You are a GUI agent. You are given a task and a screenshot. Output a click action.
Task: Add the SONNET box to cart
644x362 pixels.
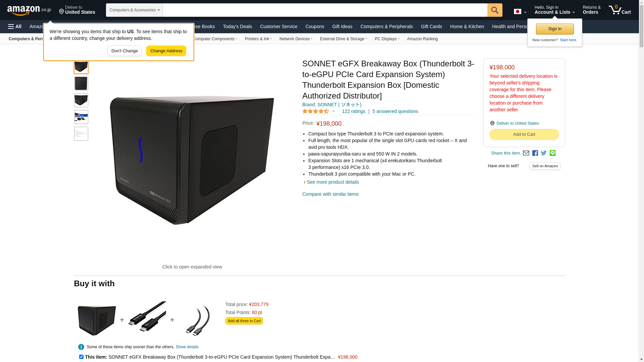[x=524, y=134]
